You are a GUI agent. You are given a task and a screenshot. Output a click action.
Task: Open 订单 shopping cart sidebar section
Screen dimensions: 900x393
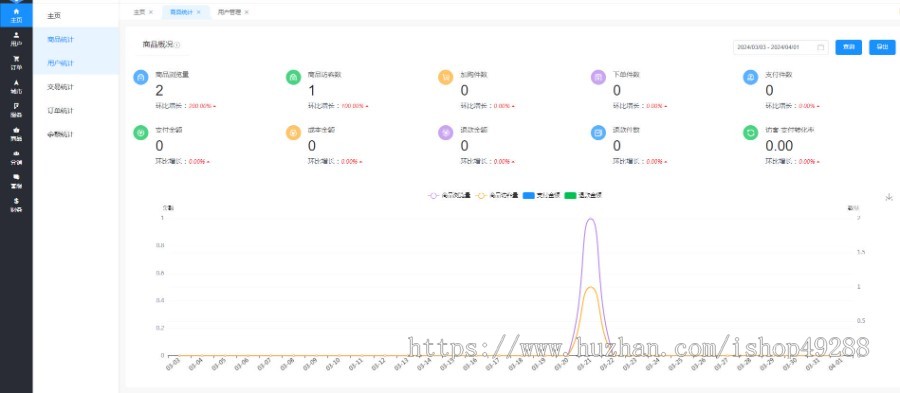[16, 63]
